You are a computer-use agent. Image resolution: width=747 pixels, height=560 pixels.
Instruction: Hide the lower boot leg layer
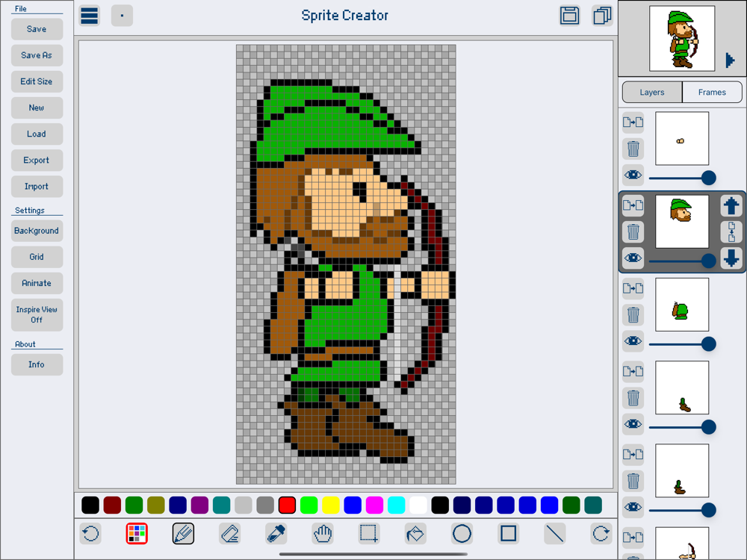(633, 507)
